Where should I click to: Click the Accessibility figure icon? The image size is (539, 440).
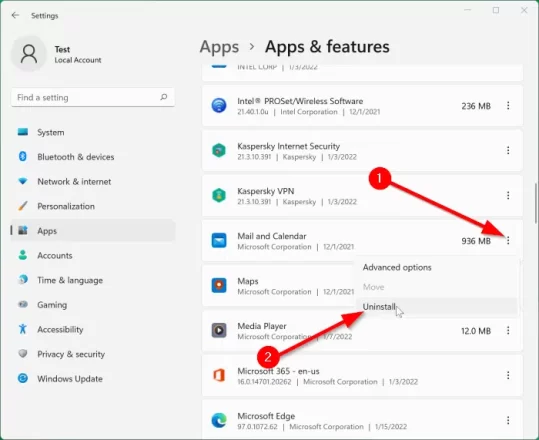[x=23, y=329]
